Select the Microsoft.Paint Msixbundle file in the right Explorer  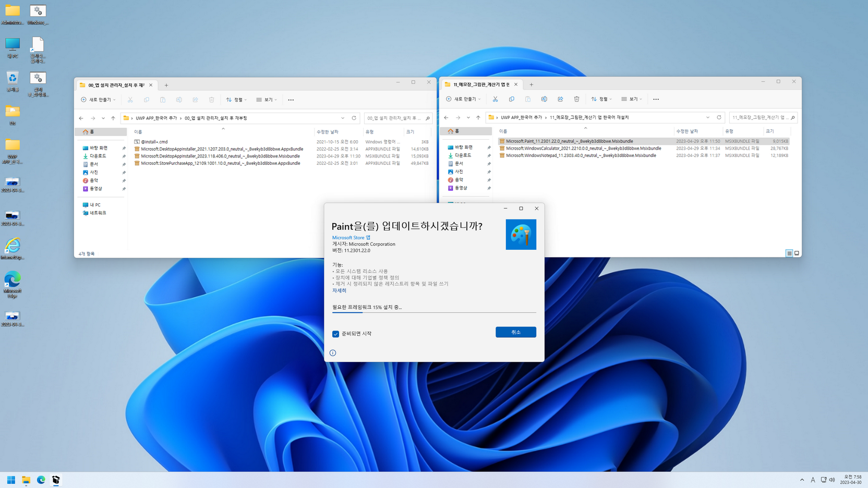[644, 141]
